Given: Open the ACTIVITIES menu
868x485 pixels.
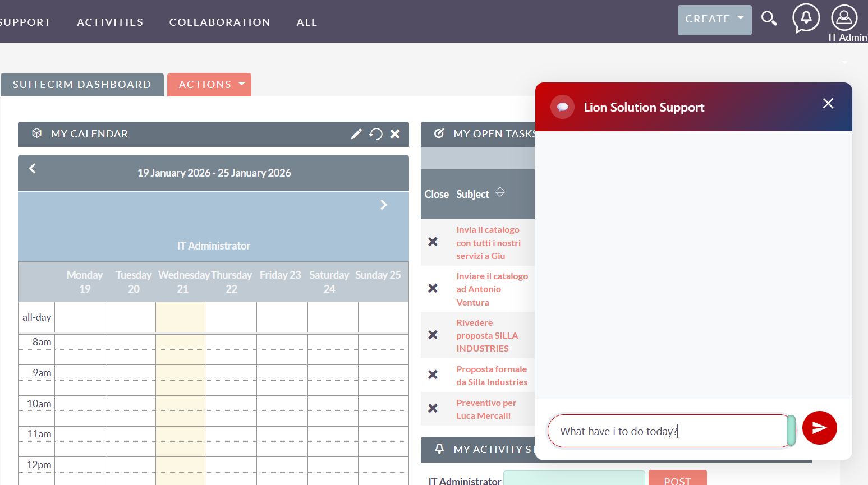Looking at the screenshot, I should (110, 22).
